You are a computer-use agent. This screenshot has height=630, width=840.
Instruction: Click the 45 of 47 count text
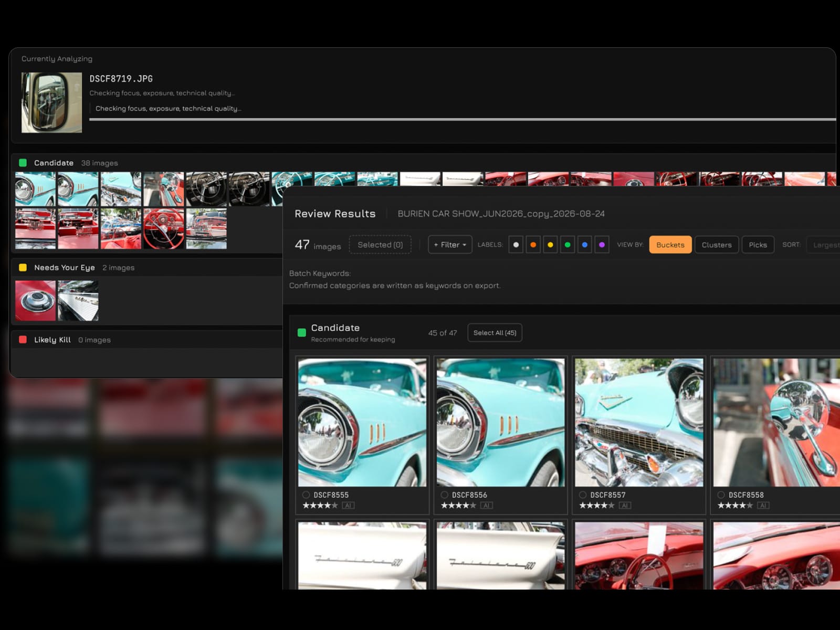tap(443, 333)
